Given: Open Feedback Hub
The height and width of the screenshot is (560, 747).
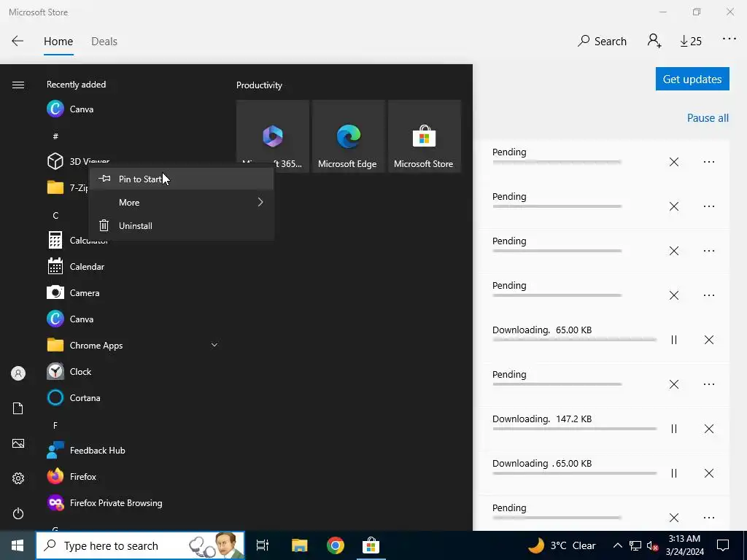Looking at the screenshot, I should coord(133,451).
